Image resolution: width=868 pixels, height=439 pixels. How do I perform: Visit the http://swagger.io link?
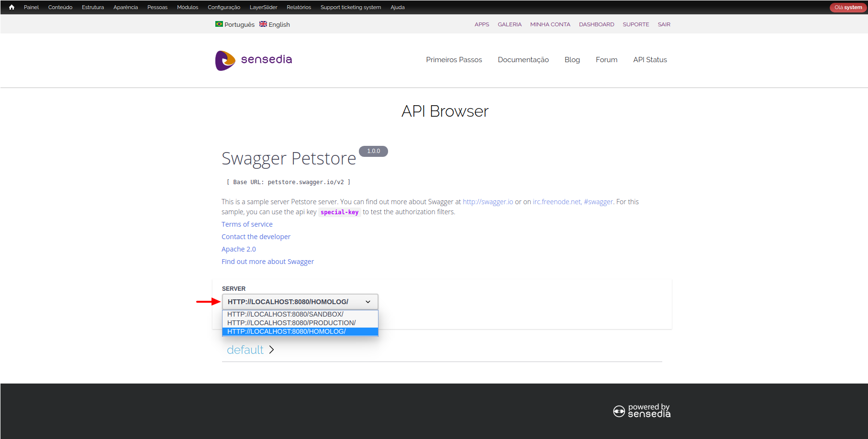pyautogui.click(x=487, y=201)
